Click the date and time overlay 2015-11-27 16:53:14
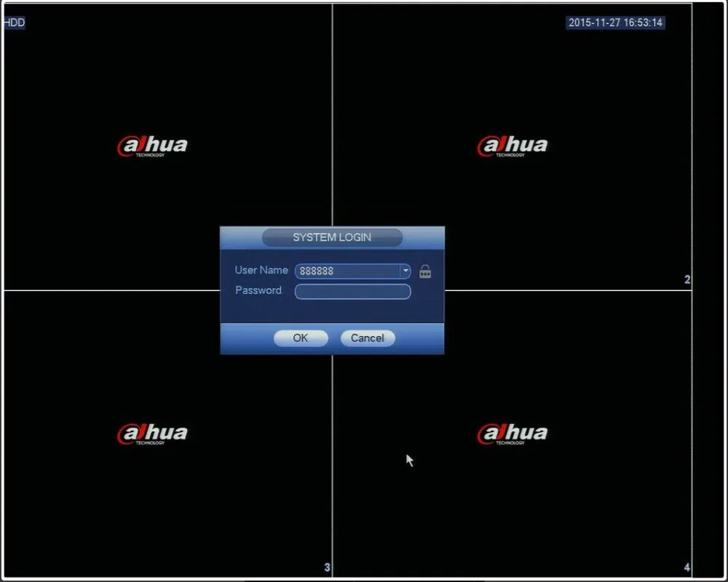Image resolution: width=728 pixels, height=582 pixels. click(x=615, y=23)
